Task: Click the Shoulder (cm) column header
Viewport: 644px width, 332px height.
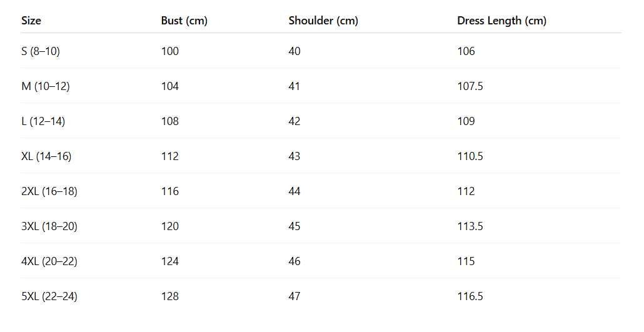Action: (x=323, y=21)
